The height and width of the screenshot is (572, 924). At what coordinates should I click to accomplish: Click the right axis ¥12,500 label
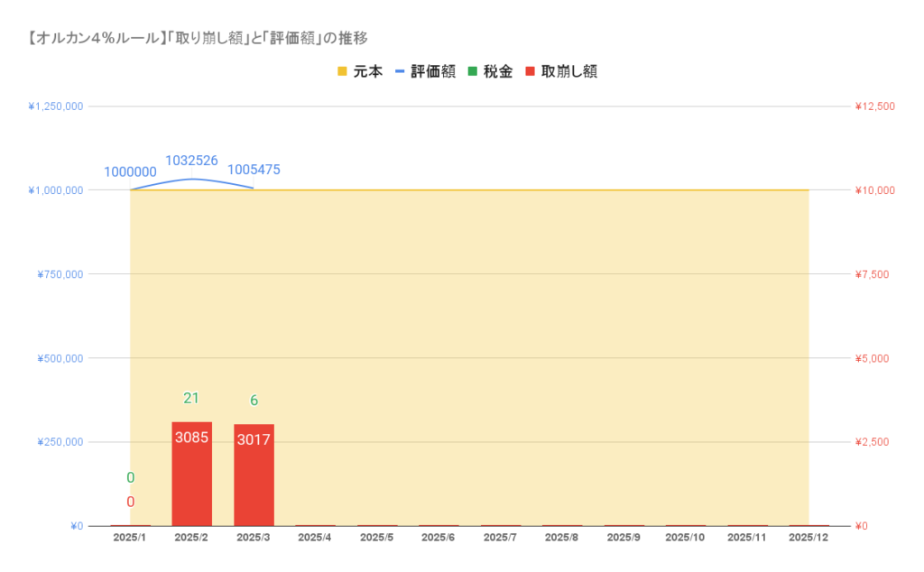click(x=875, y=106)
